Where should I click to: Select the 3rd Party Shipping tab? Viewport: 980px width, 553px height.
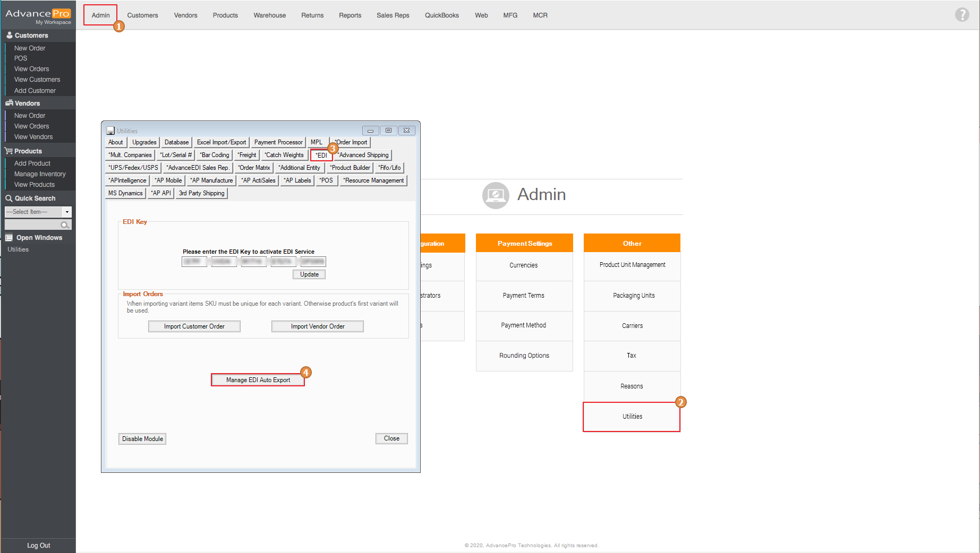[x=202, y=193]
